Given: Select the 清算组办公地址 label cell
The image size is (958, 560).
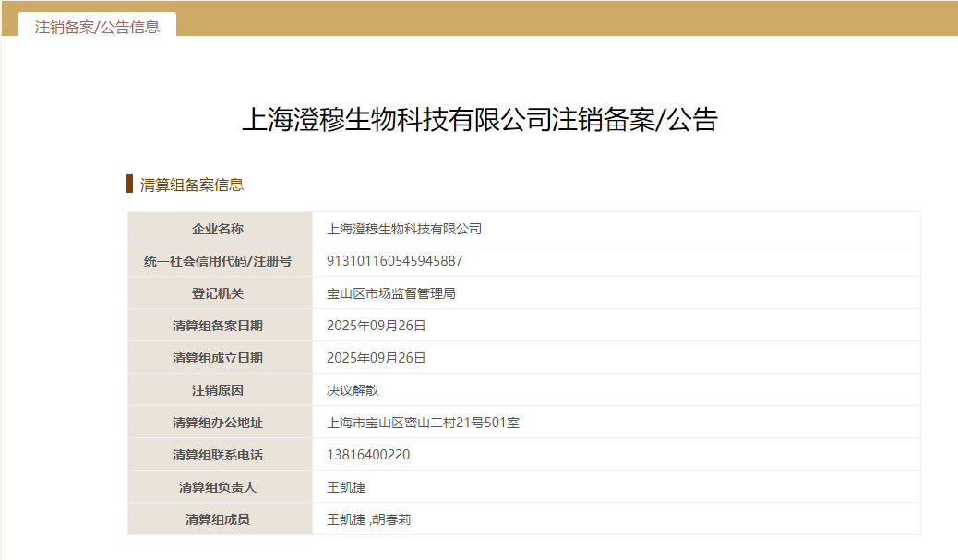Looking at the screenshot, I should [218, 423].
